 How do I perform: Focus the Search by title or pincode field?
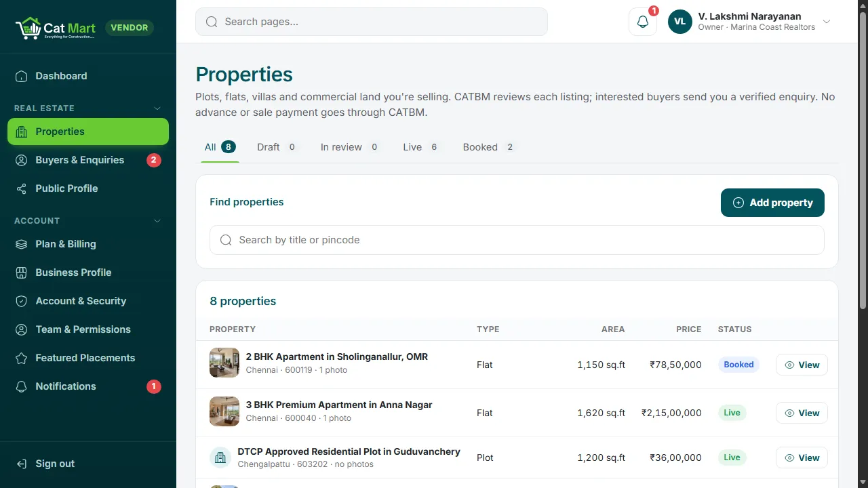pyautogui.click(x=517, y=240)
